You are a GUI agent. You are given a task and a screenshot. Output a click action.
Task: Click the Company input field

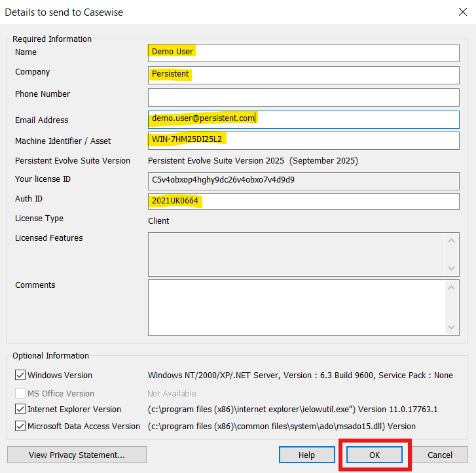(304, 75)
